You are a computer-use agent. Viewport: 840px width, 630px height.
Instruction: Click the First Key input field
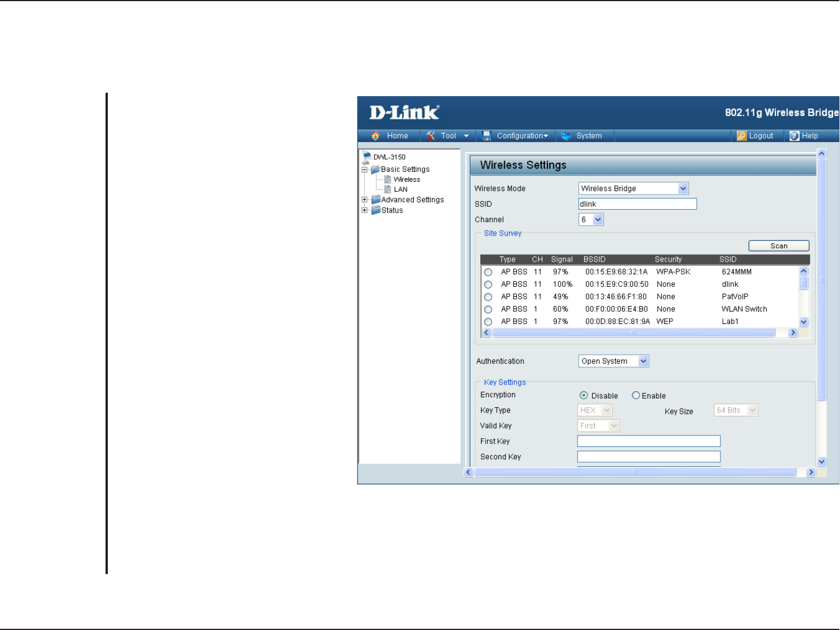point(649,441)
